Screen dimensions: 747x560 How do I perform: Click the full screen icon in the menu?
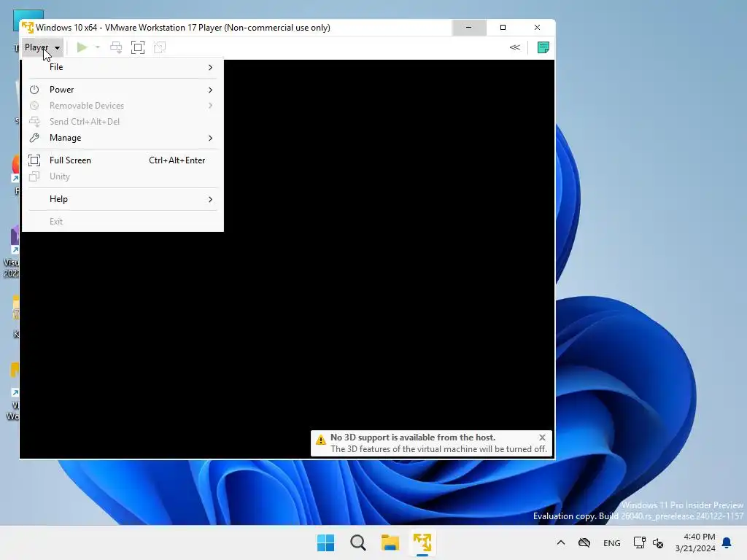tap(34, 160)
